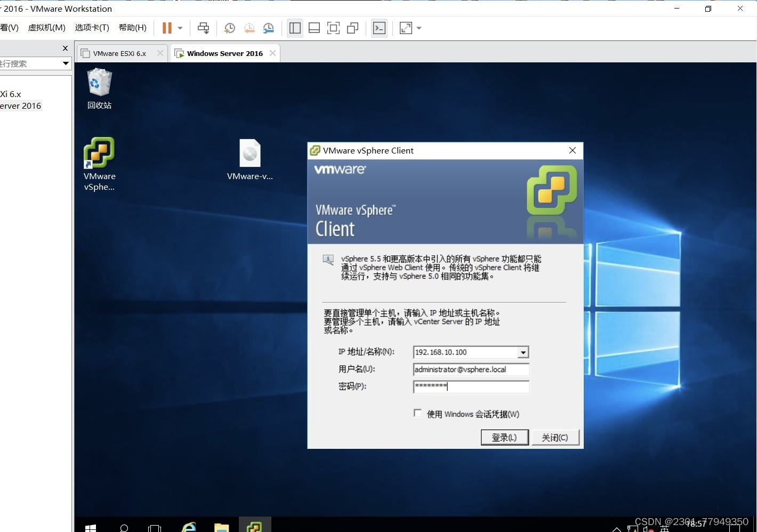Click the stretch guest display icon
Image resolution: width=757 pixels, height=532 pixels.
pyautogui.click(x=406, y=28)
